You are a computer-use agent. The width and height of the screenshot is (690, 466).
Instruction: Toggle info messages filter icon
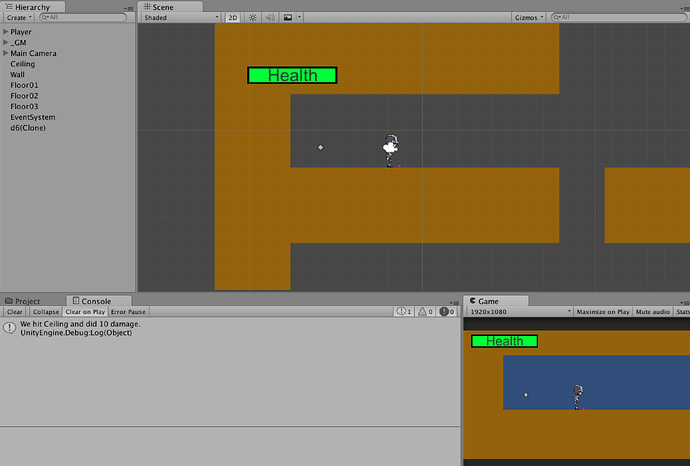(404, 312)
